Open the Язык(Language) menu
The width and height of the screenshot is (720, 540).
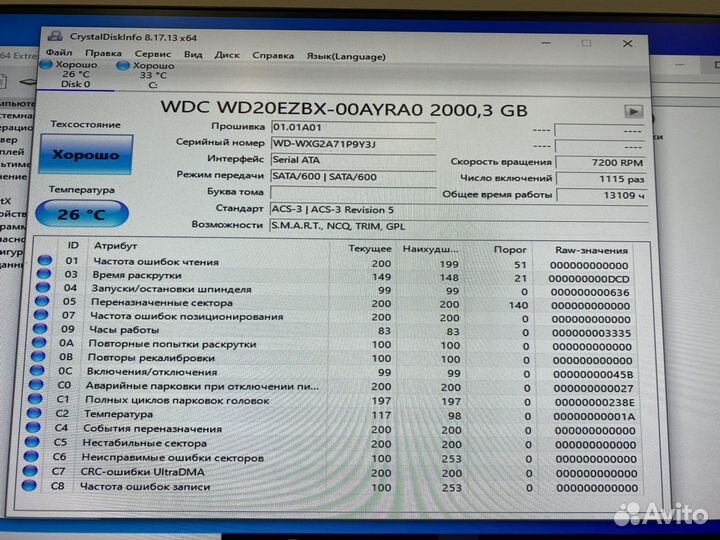pos(346,56)
